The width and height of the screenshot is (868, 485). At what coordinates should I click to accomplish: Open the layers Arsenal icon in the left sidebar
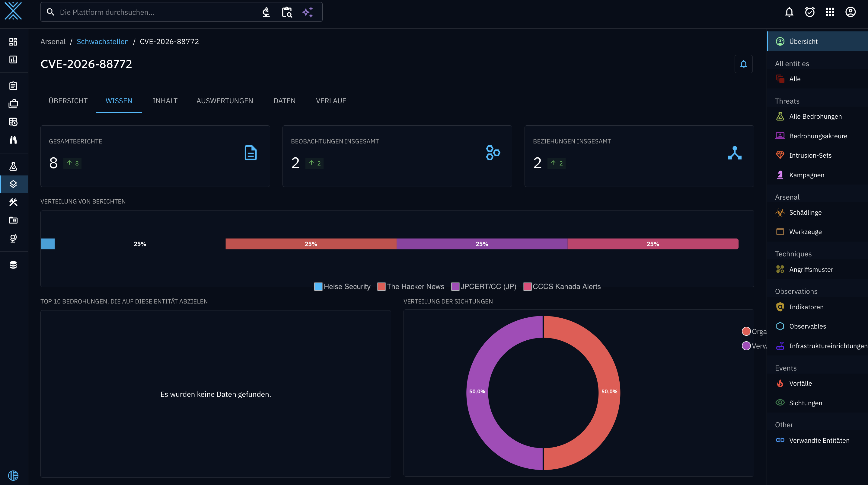[13, 184]
